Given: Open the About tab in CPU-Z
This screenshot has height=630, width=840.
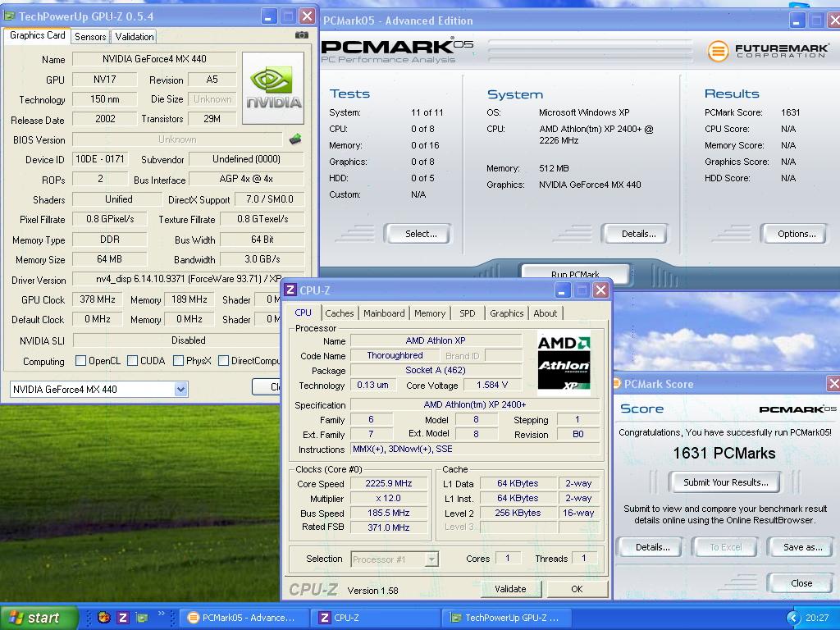Looking at the screenshot, I should 545,313.
